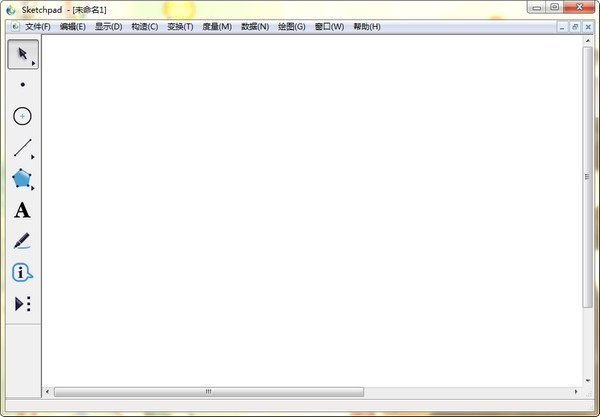Activate the Text tool

[x=22, y=210]
